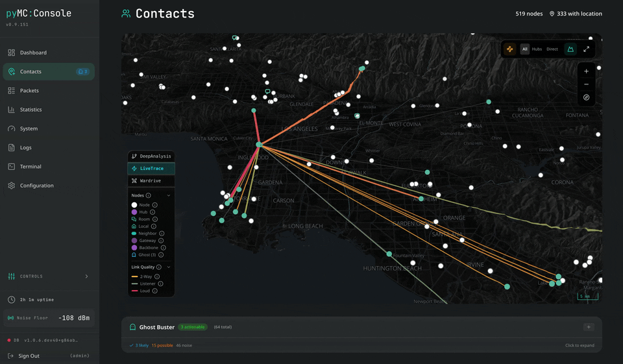This screenshot has width=623, height=364.
Task: Go to the Statistics page
Action: click(31, 110)
